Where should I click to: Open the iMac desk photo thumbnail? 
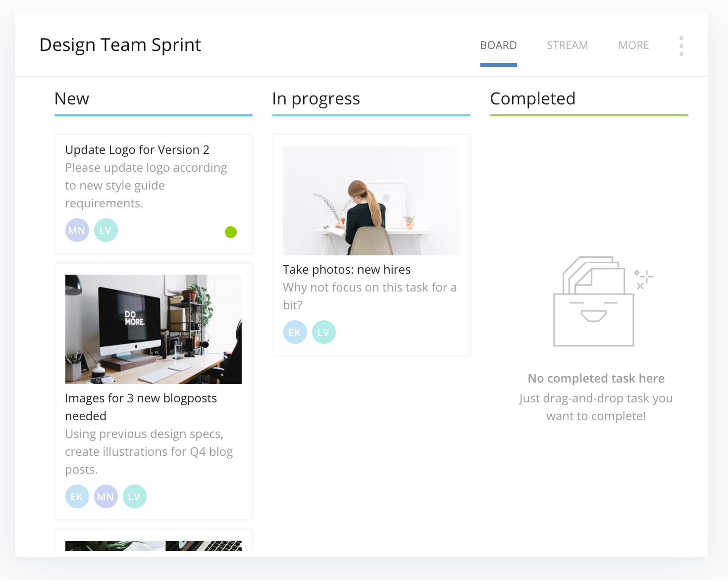coord(154,329)
